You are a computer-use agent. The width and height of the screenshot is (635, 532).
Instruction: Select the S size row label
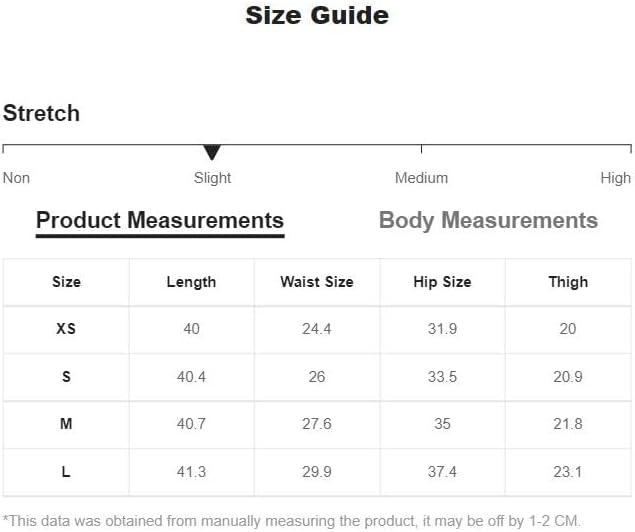click(66, 377)
